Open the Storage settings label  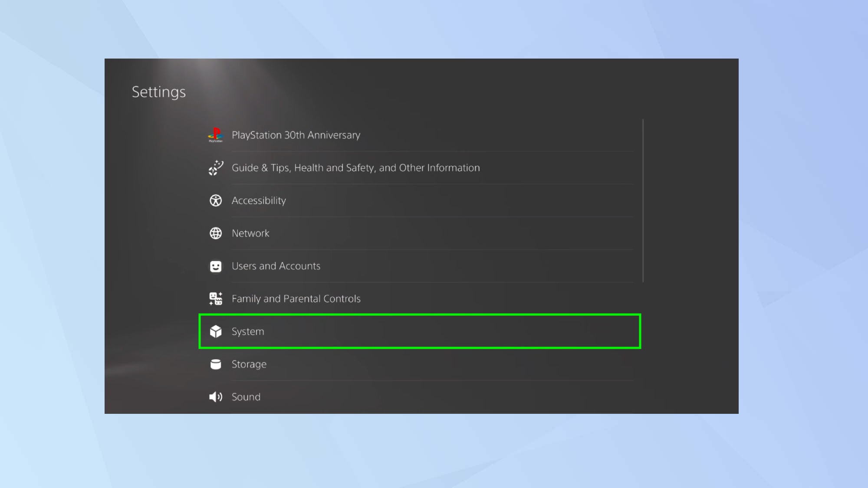click(249, 364)
